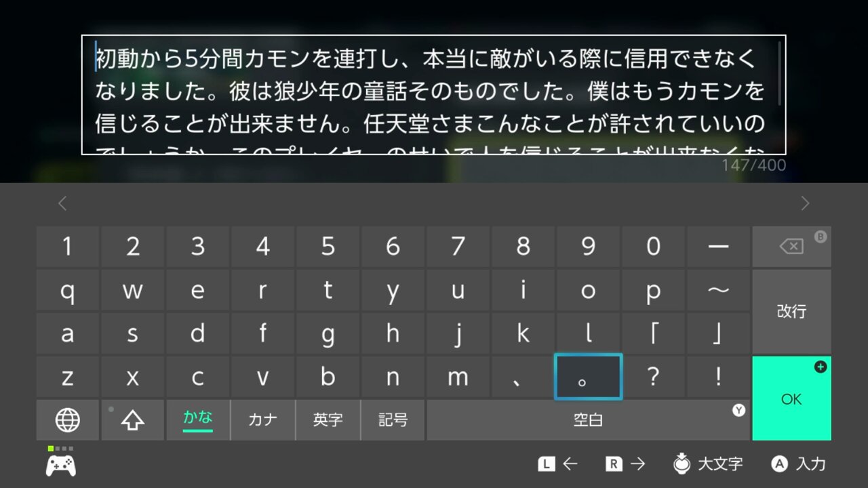Tap the 大文字 uppercase stick hint

click(x=707, y=464)
